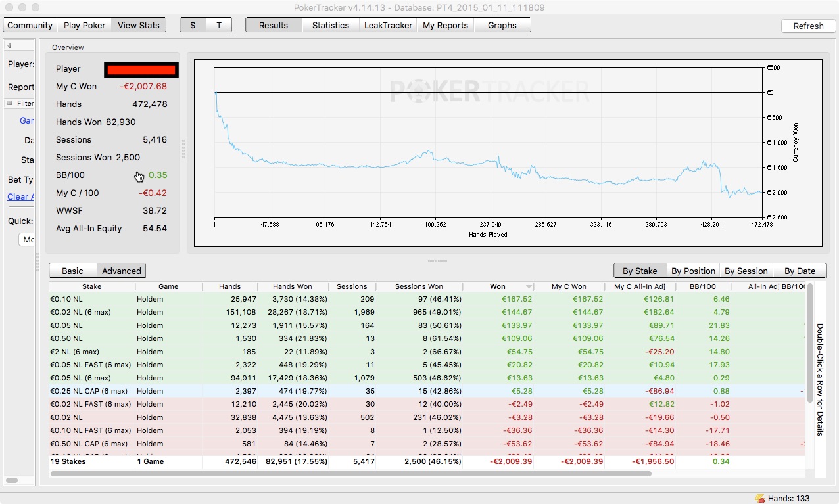Click the Avg All-In Equity value 54.54
839x504 pixels.
(x=155, y=228)
